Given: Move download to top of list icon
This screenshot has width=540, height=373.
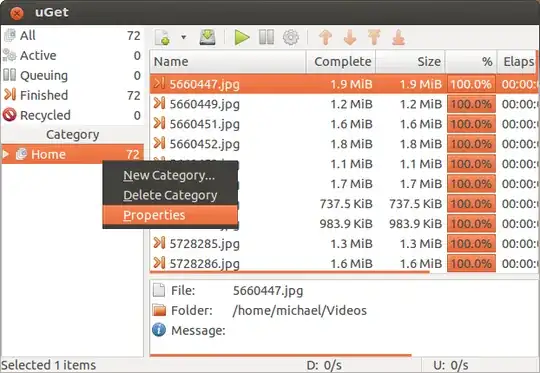Looking at the screenshot, I should [x=374, y=37].
